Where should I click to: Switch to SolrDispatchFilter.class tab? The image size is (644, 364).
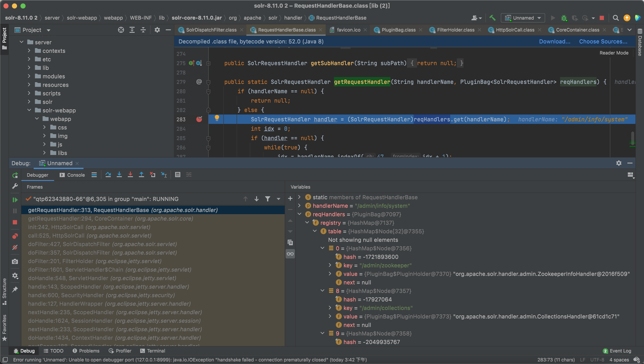tap(211, 30)
